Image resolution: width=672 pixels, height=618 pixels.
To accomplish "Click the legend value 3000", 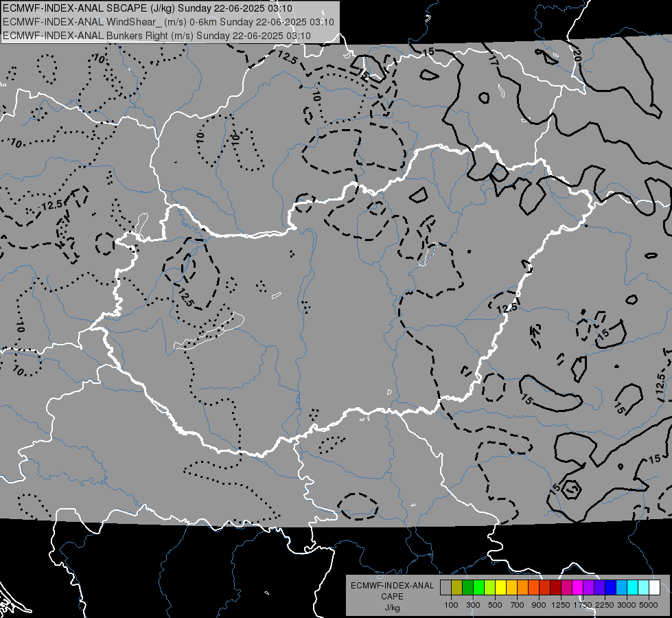I will [x=626, y=605].
